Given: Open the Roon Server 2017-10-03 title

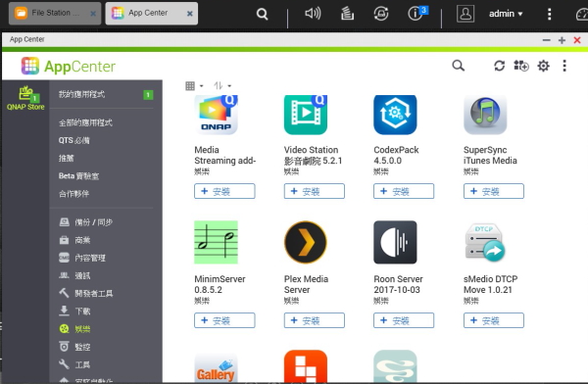Looking at the screenshot, I should 398,284.
